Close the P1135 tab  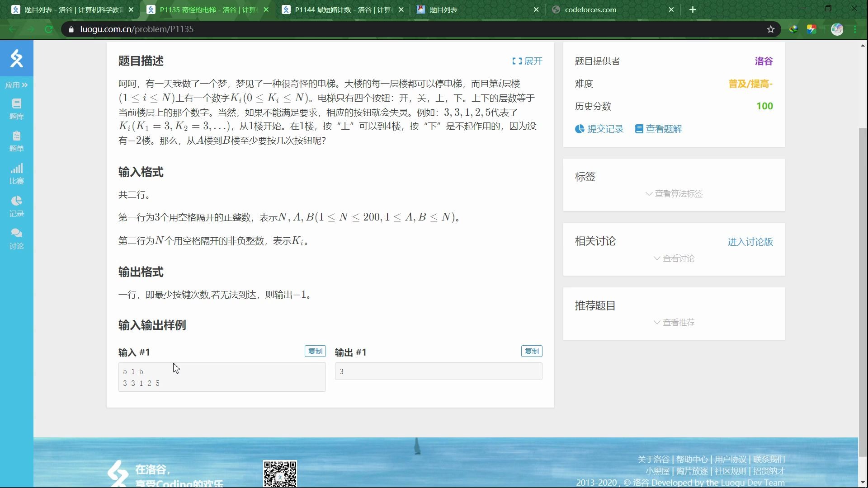pyautogui.click(x=266, y=9)
